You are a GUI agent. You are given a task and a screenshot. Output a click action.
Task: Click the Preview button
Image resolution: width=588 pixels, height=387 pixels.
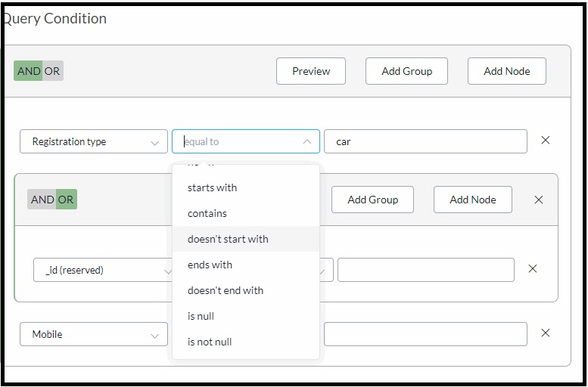click(311, 71)
